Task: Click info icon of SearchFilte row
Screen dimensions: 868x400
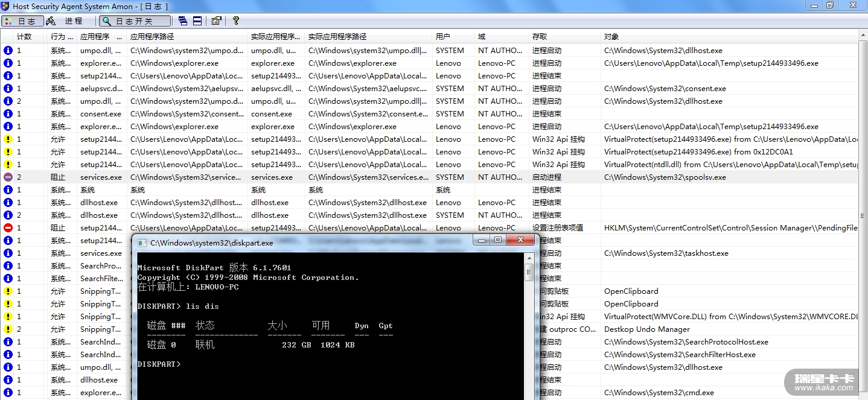Action: (x=7, y=279)
